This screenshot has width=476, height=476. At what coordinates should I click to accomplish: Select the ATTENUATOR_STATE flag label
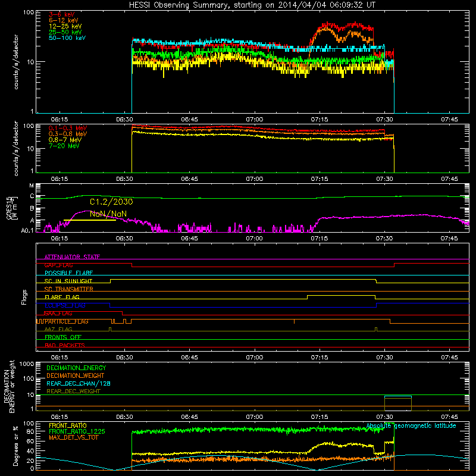pos(72,257)
